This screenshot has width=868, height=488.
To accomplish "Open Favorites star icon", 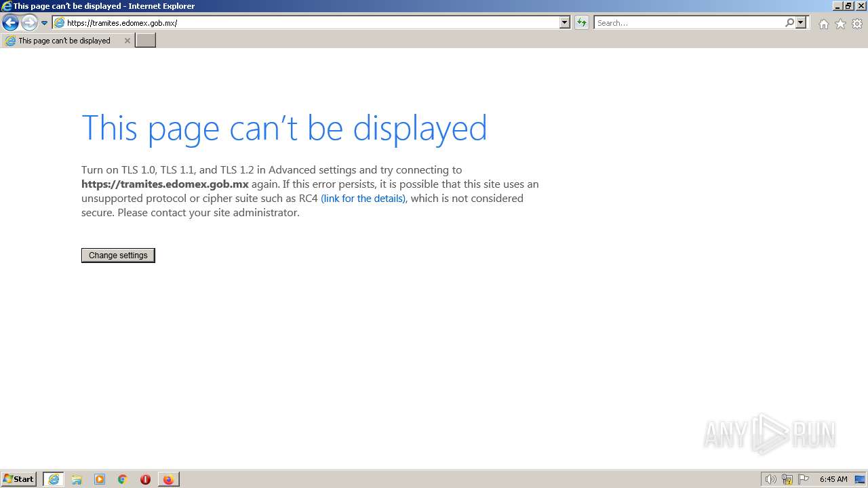I will tap(840, 24).
